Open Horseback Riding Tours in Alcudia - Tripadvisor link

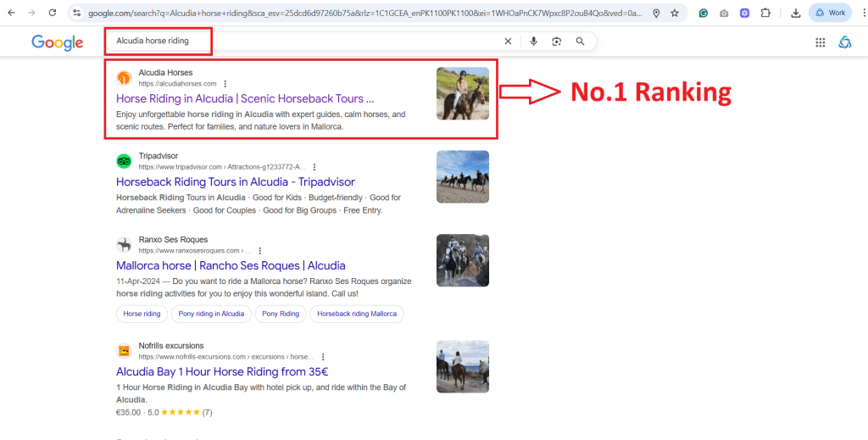[x=235, y=182]
